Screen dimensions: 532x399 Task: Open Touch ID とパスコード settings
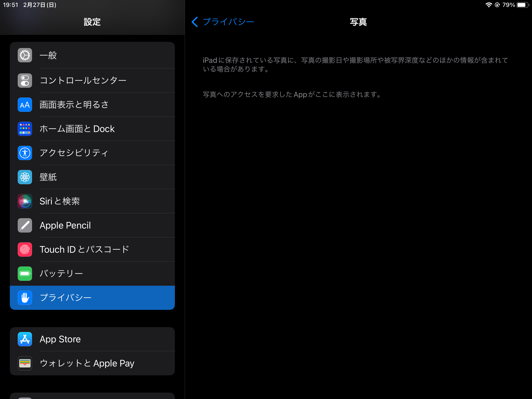tap(84, 249)
